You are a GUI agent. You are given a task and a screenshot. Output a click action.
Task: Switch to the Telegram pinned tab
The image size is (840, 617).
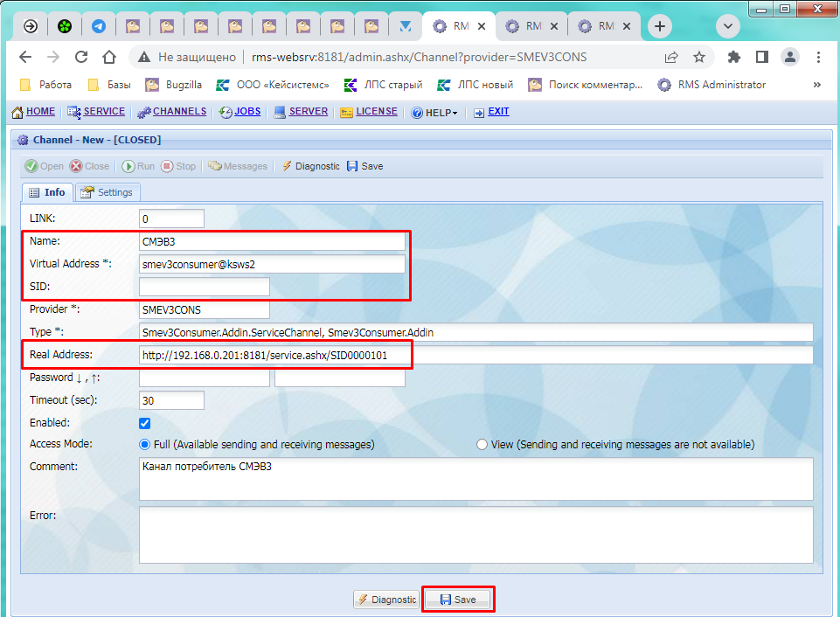click(x=99, y=26)
